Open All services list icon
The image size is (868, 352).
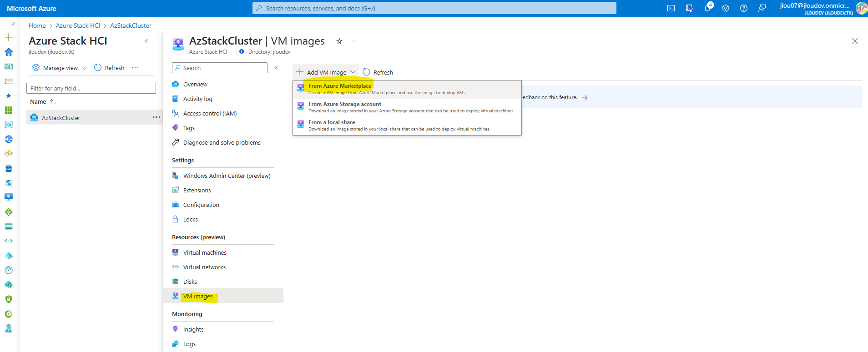(x=9, y=81)
